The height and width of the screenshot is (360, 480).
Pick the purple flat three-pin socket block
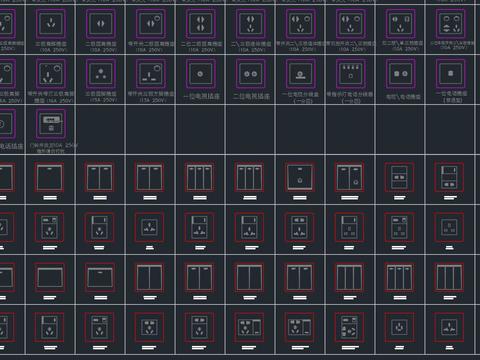51,24
